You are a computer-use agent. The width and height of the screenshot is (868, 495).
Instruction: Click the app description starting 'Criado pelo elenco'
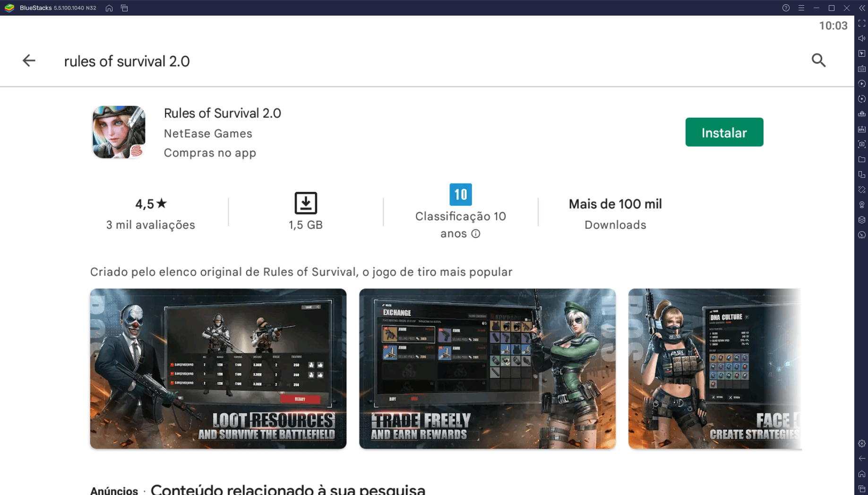pos(301,272)
